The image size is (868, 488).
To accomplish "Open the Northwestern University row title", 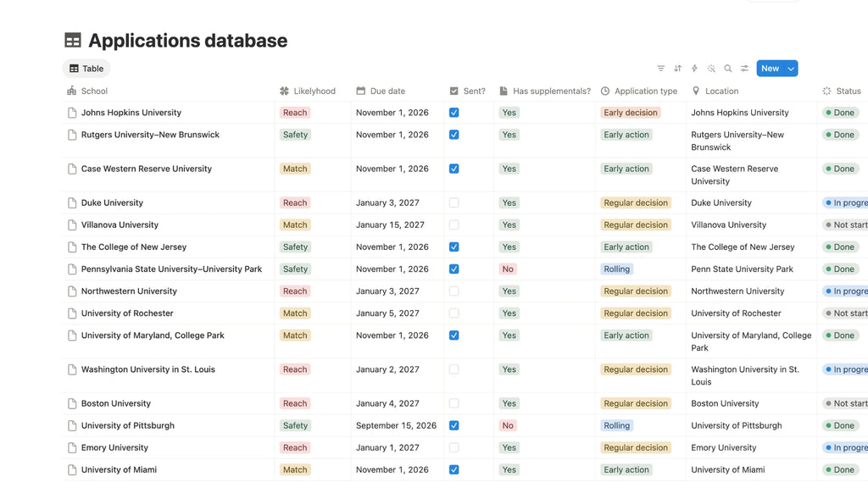I will tap(129, 291).
